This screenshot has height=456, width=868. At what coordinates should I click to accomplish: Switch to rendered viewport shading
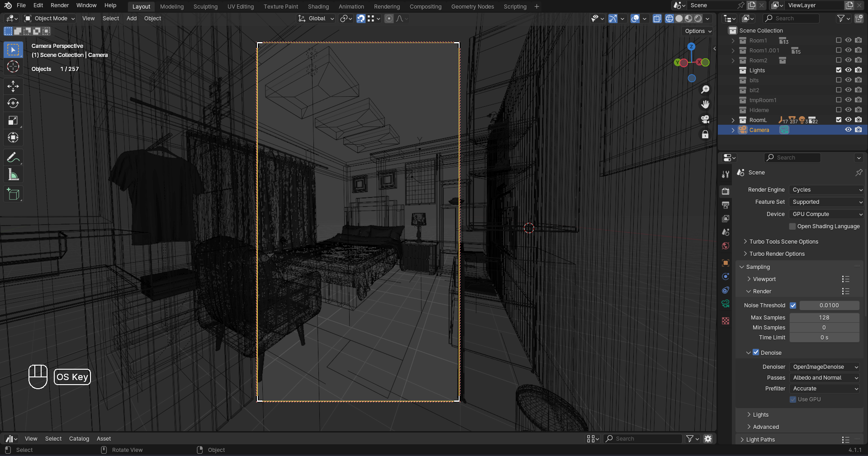pos(698,19)
